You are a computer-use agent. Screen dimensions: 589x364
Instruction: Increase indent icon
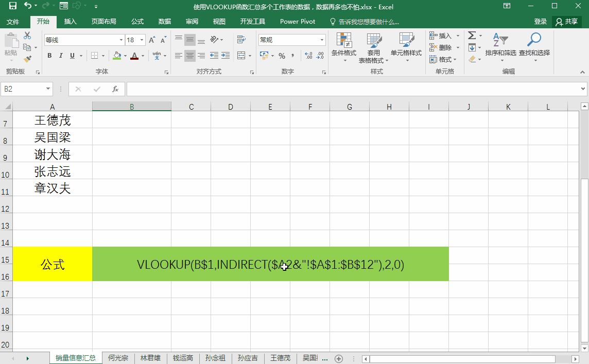click(226, 56)
